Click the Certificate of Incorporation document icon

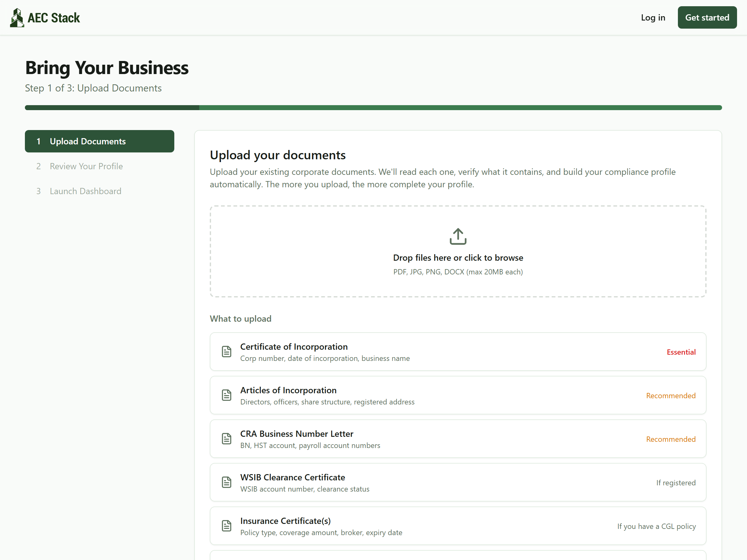tap(226, 351)
